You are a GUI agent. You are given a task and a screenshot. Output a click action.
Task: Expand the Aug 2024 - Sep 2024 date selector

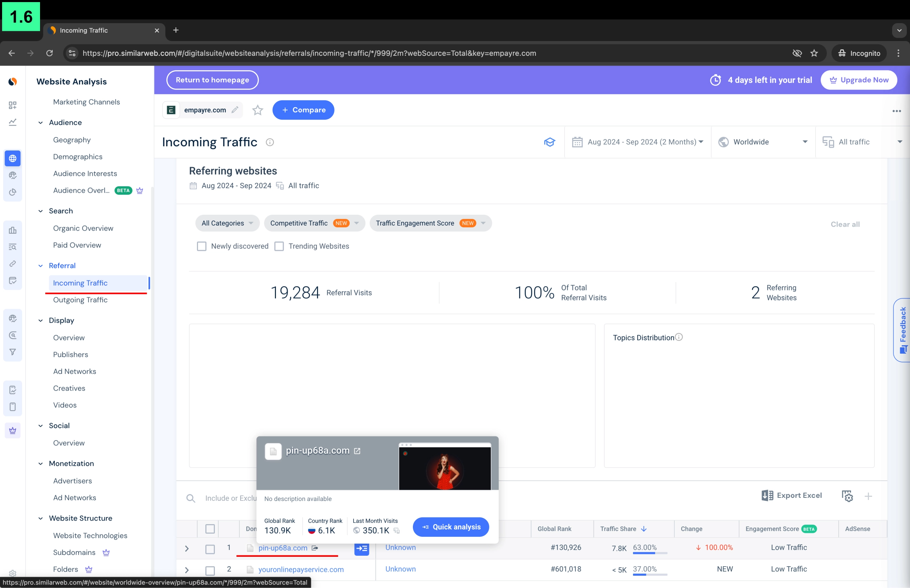[x=638, y=142]
